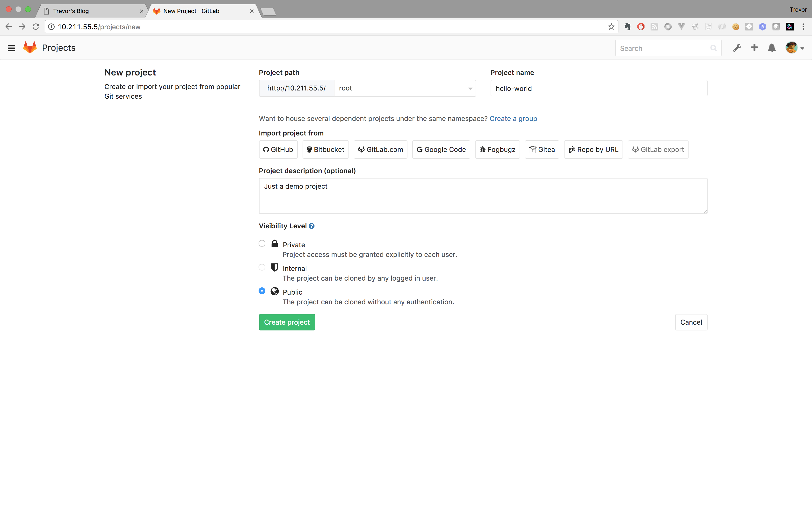Open the Chrome three-dot menu
This screenshot has height=508, width=812.
(803, 27)
